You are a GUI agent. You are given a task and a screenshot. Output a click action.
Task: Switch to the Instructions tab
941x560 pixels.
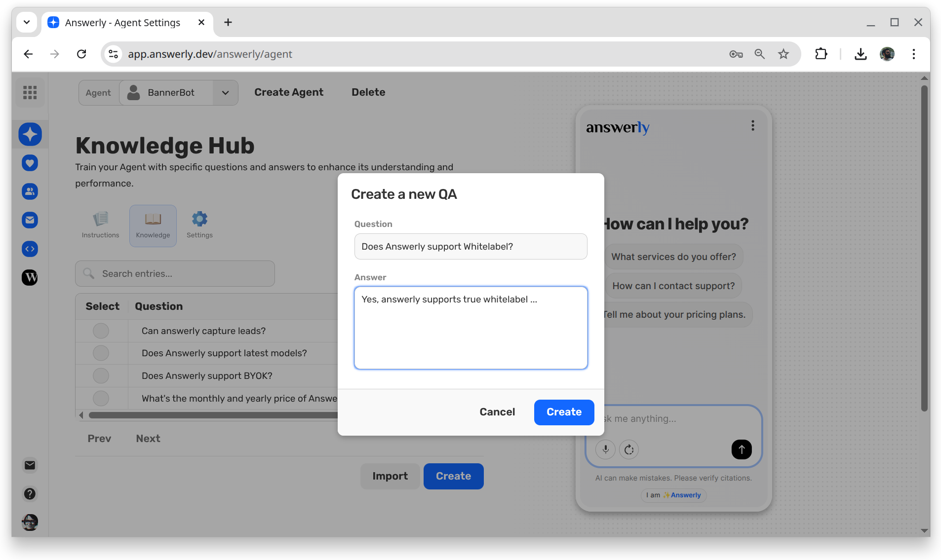pos(100,225)
